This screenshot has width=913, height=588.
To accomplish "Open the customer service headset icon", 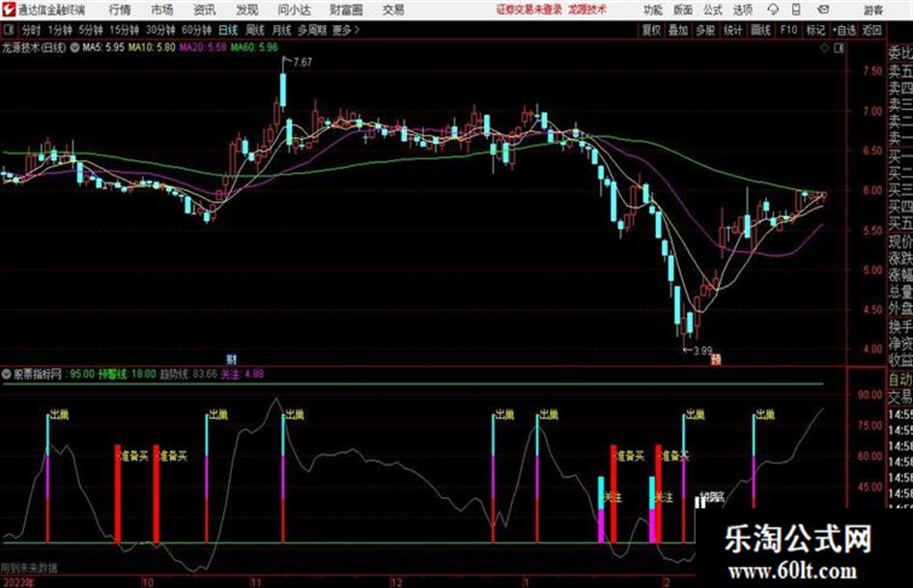I will click(773, 10).
